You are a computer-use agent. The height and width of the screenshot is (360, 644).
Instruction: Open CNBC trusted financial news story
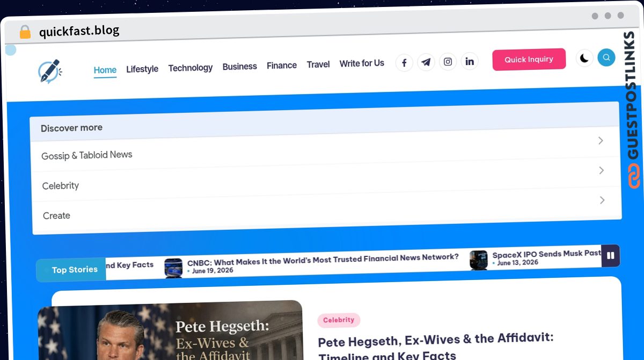point(323,260)
